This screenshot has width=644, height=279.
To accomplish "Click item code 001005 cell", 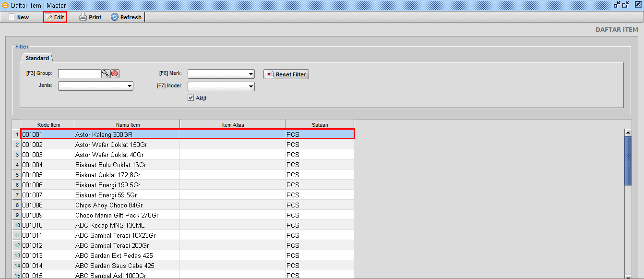I will [x=48, y=175].
